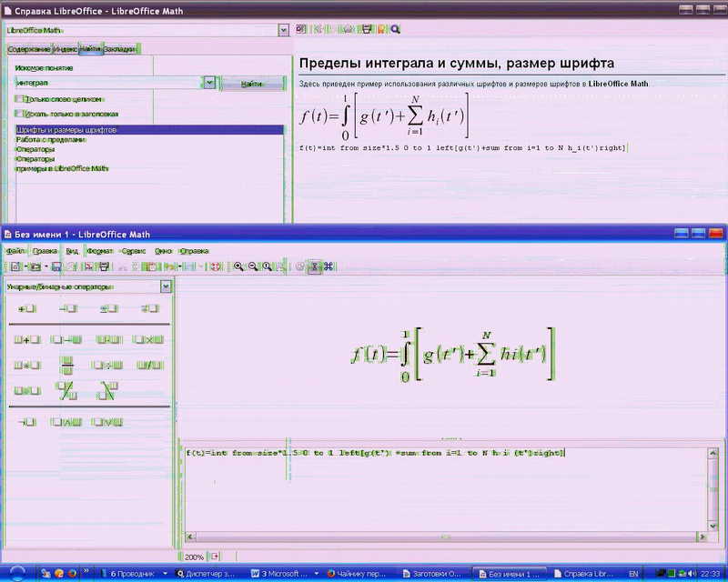Click the Zoom Out magnifier icon
Screen dimensions: 728x582
click(x=253, y=266)
